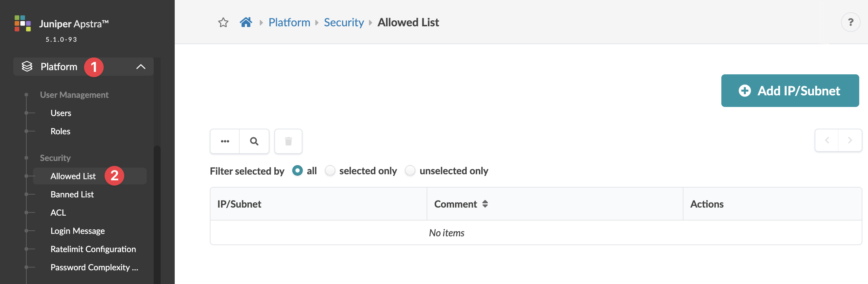Go to previous page arrow

point(827,140)
